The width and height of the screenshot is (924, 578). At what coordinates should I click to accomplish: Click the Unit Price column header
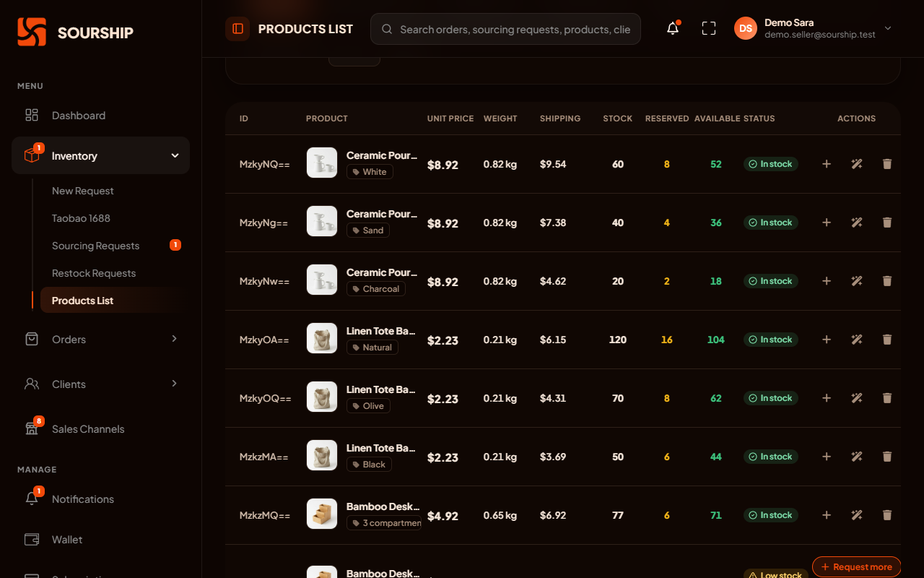[x=450, y=118]
